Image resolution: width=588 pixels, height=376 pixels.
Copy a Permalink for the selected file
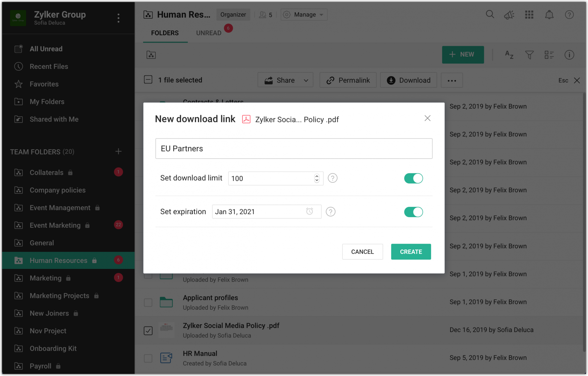point(348,80)
